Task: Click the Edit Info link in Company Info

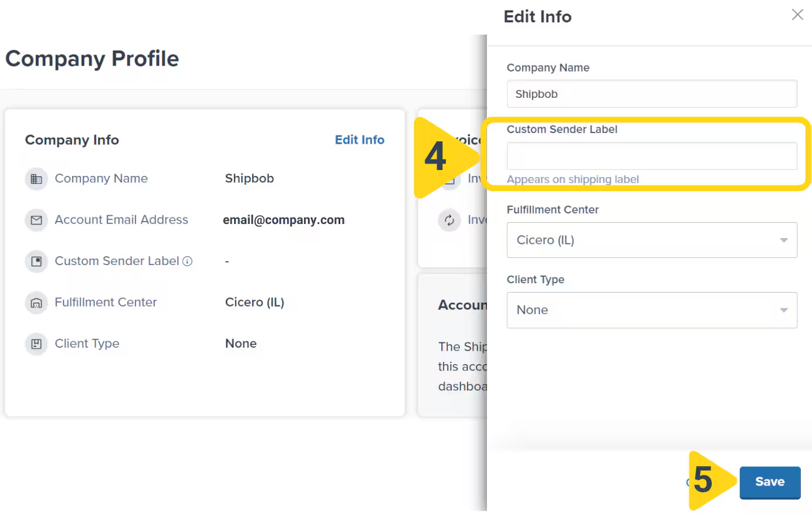Action: (x=360, y=140)
